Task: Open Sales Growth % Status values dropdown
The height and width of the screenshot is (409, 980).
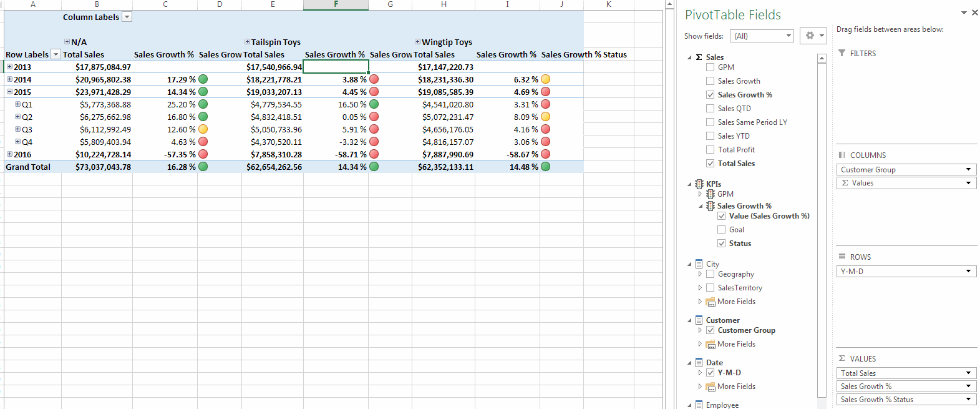Action: 968,399
